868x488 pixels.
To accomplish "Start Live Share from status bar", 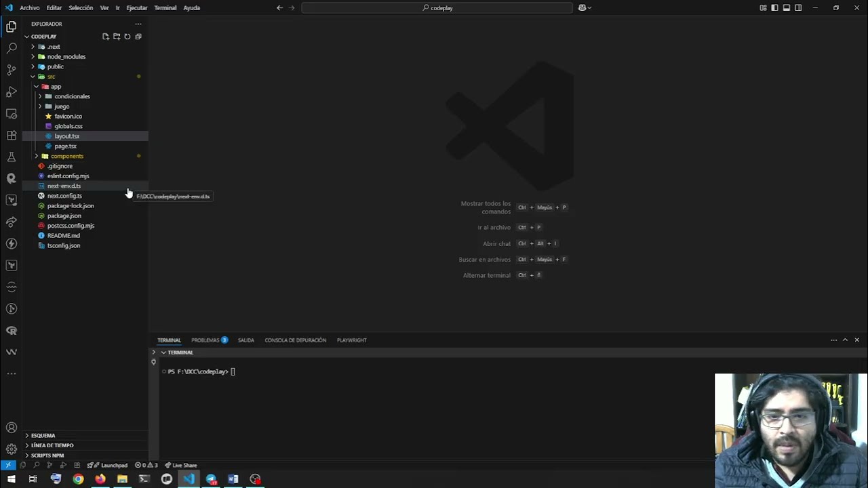I will click(180, 465).
